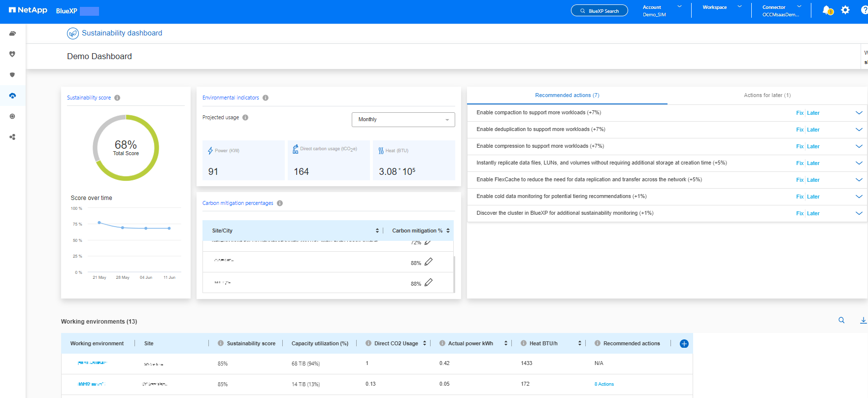The height and width of the screenshot is (398, 868).
Task: Edit the last row's 88% carbon mitigation
Action: click(x=429, y=283)
